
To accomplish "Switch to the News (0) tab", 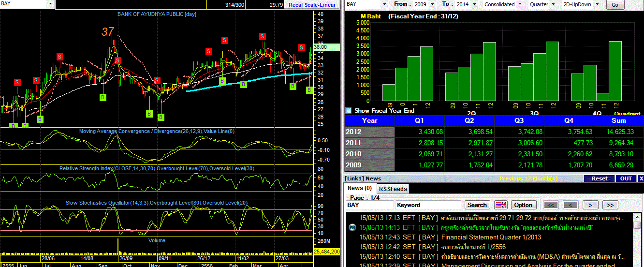I will coord(361,188).
